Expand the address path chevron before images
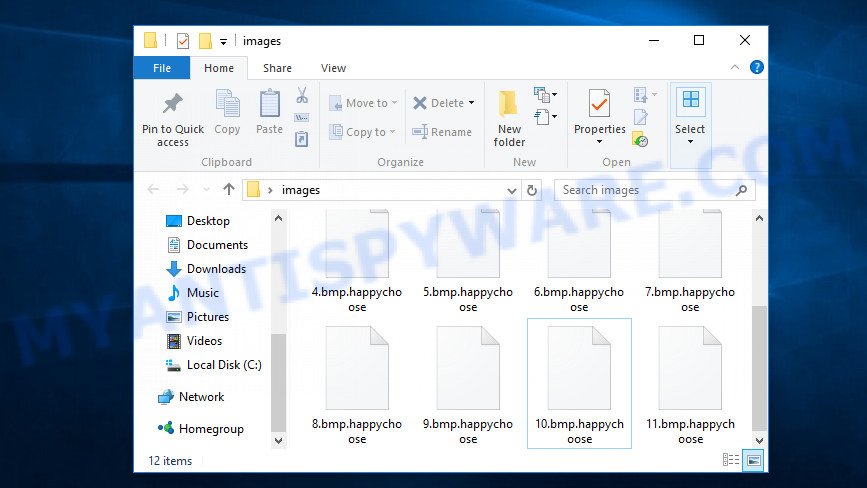867x488 pixels. pyautogui.click(x=270, y=190)
